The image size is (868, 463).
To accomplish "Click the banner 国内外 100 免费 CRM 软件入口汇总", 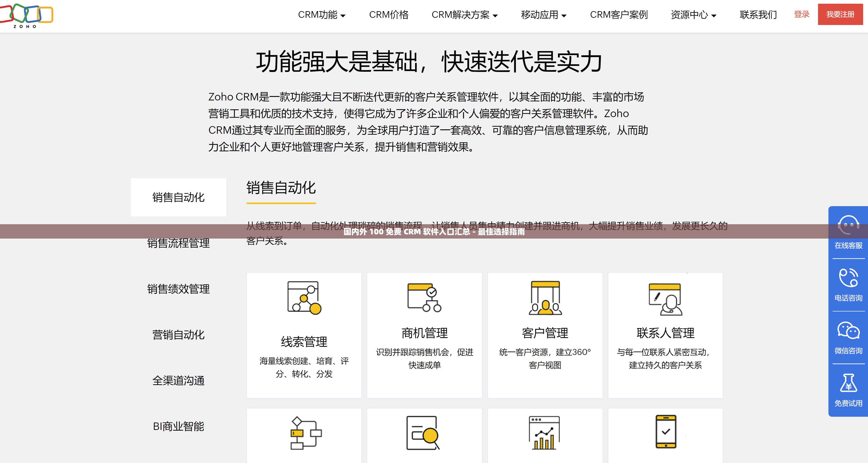I will (x=434, y=231).
